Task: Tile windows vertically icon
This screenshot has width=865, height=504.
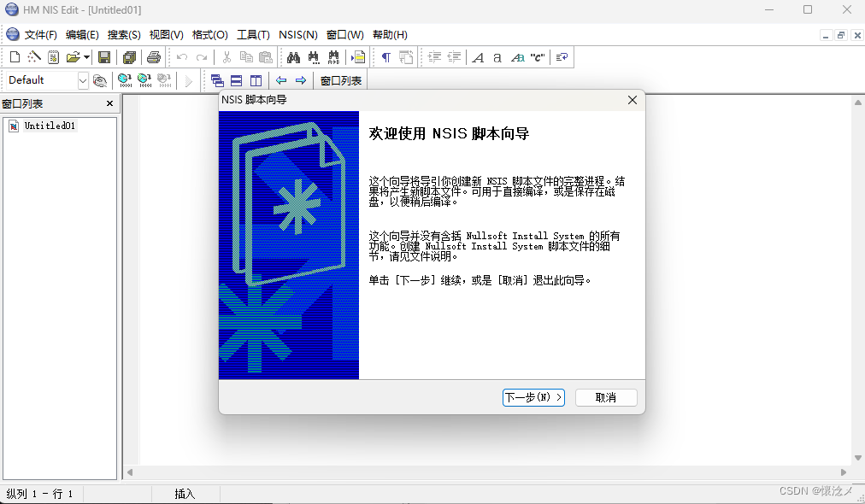Action: [x=256, y=80]
